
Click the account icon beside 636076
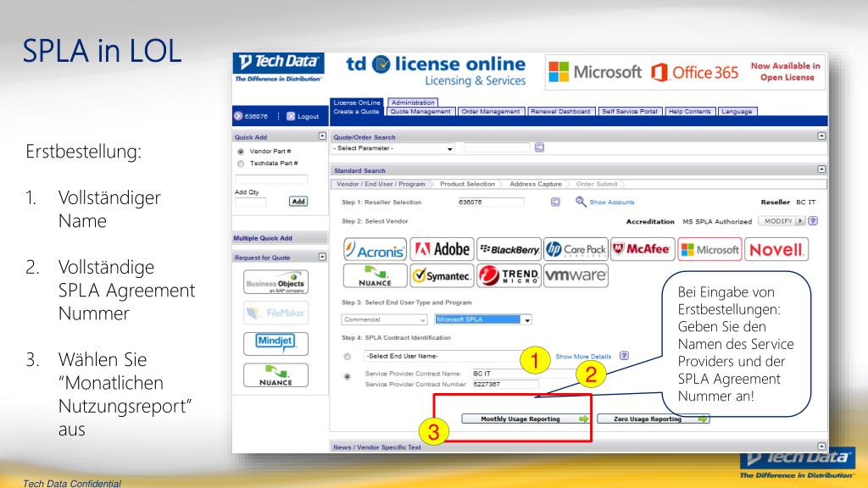238,116
